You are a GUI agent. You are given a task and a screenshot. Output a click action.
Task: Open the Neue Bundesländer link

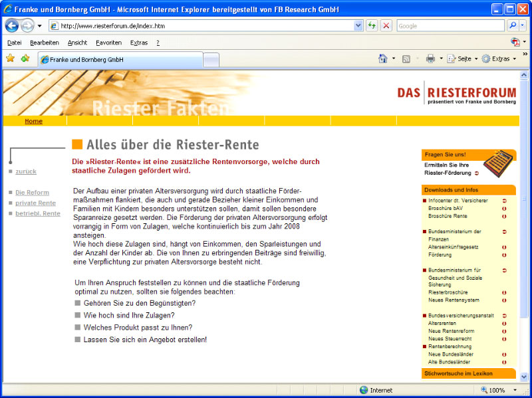[451, 354]
